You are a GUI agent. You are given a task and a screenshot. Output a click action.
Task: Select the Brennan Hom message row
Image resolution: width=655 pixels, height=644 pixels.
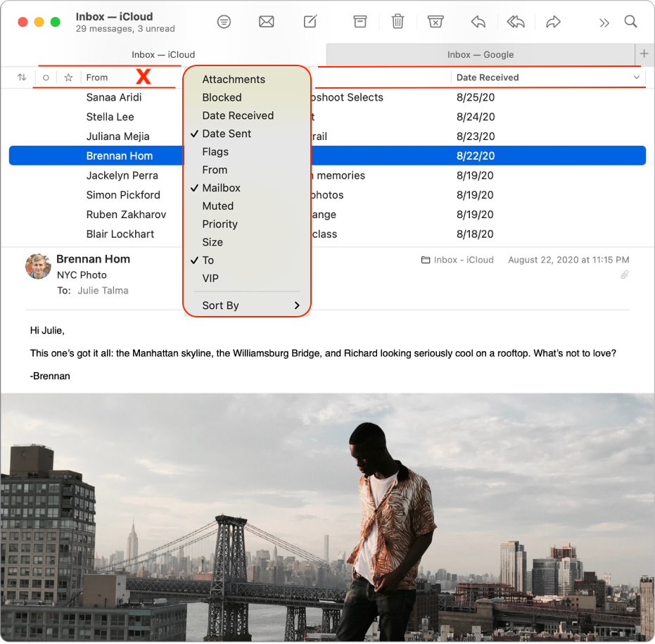(327, 156)
